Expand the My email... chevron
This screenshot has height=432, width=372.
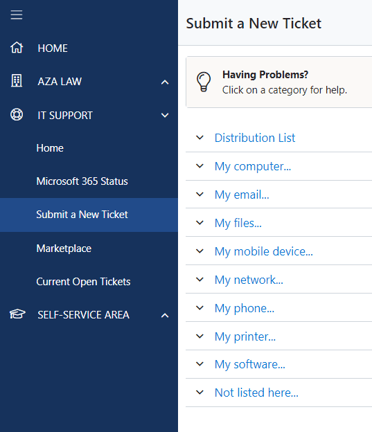pos(200,194)
